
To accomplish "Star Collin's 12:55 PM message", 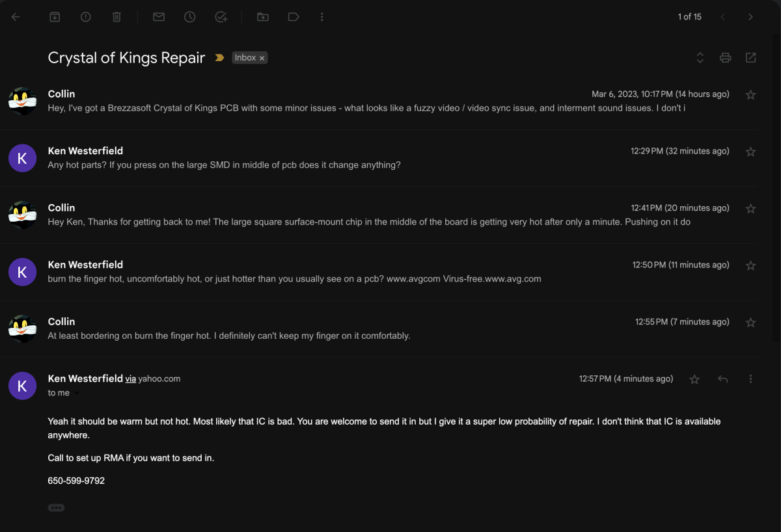I will tap(750, 322).
